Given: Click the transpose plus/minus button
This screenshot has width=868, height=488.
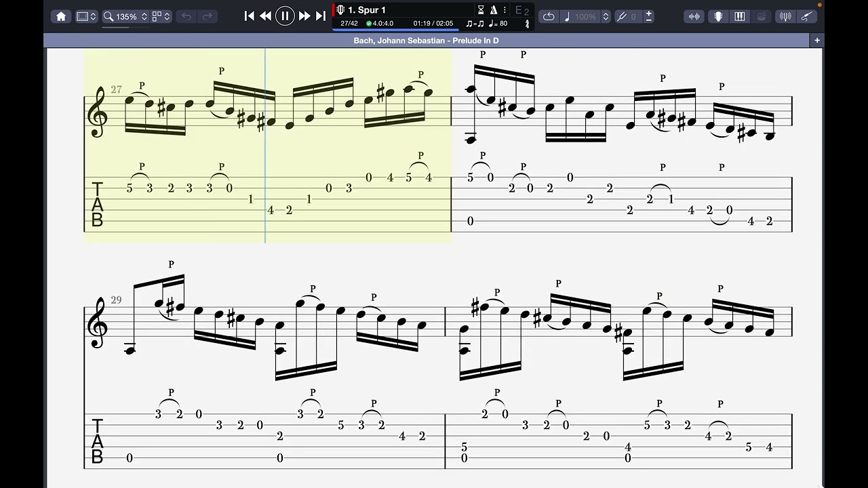Looking at the screenshot, I should [x=649, y=16].
